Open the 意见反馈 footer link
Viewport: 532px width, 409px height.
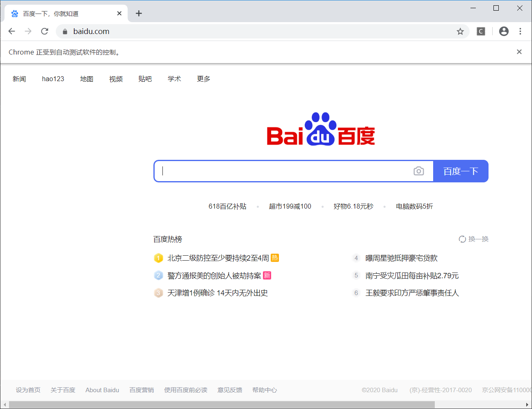coord(230,390)
